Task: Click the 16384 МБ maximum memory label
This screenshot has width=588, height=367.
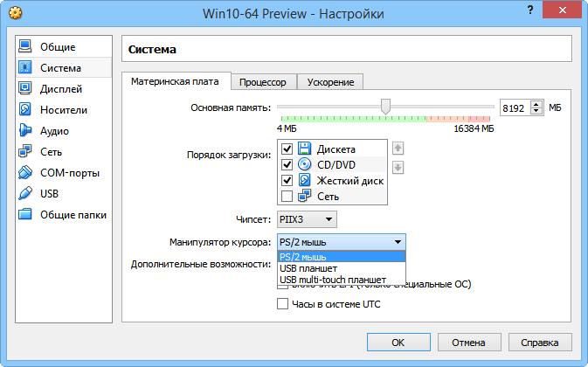Action: tap(474, 128)
